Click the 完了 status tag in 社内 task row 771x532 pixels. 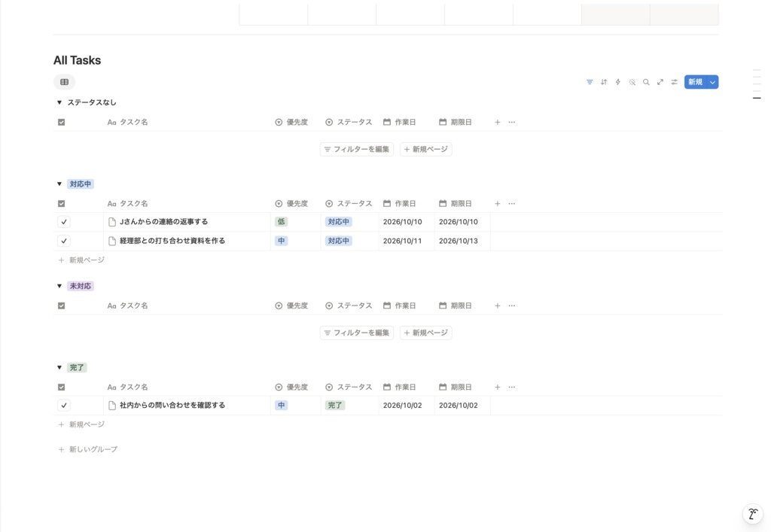click(x=335, y=406)
